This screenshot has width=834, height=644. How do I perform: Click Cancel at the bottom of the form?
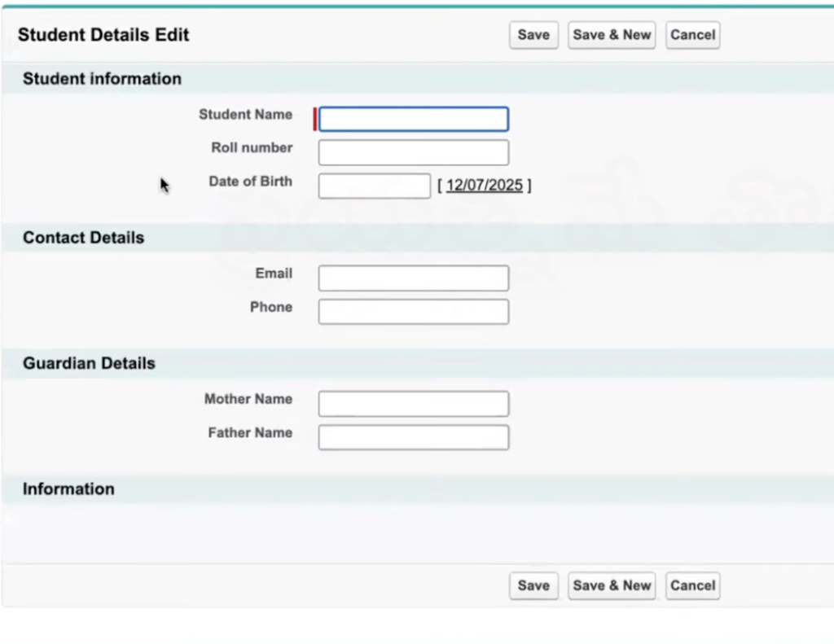pos(691,585)
